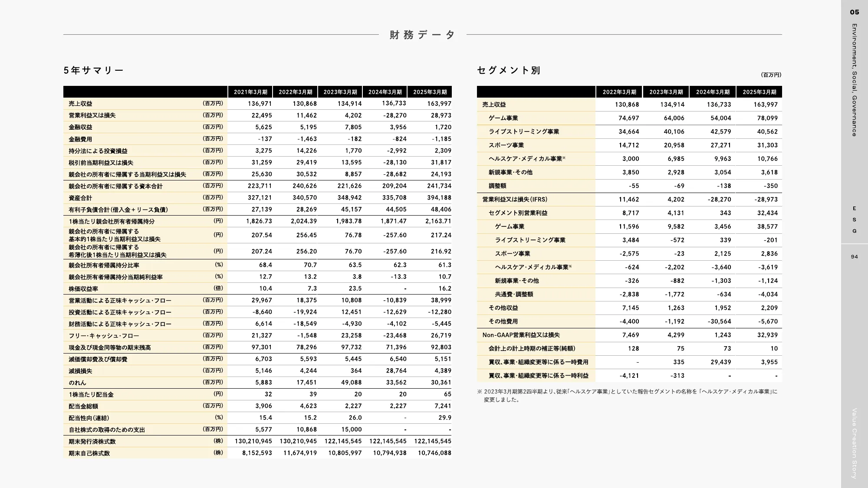
Task: Click the 2025年3月期 column header in segment table
Action: point(758,92)
